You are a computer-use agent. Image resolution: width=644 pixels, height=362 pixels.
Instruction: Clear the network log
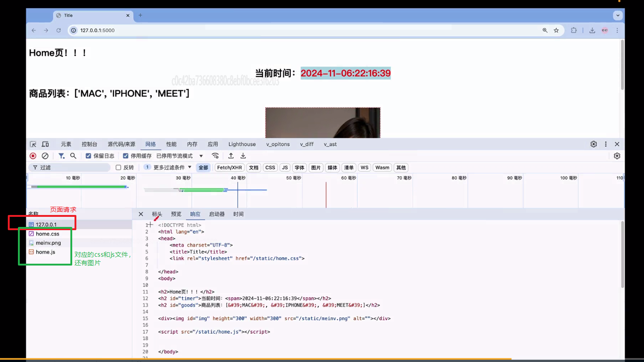[x=45, y=156]
